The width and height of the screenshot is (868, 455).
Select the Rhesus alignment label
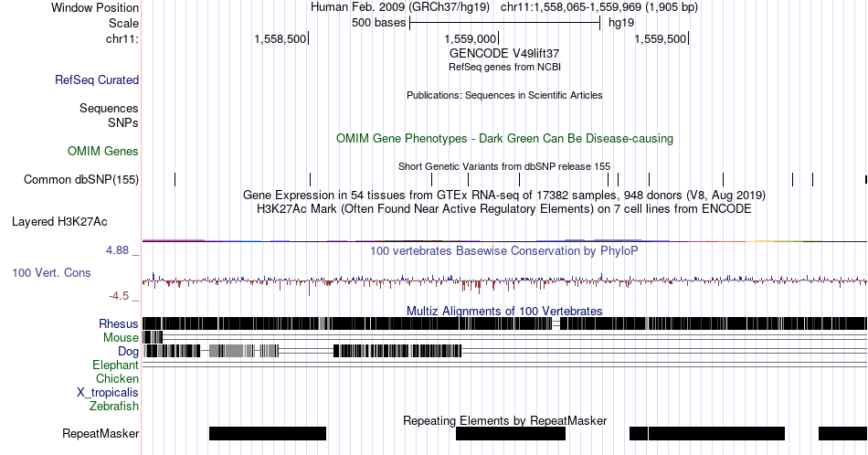click(119, 323)
